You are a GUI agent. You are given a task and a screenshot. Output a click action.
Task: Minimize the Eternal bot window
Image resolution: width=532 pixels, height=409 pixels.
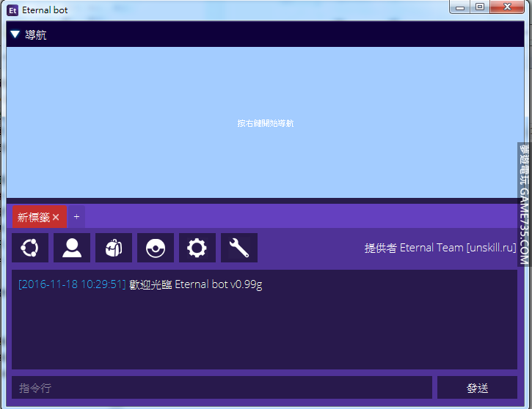[460, 7]
